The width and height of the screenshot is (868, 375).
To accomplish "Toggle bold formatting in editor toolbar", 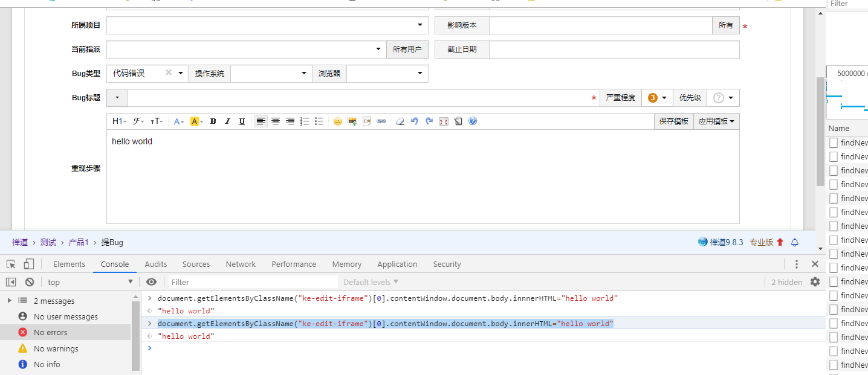I will click(x=213, y=121).
